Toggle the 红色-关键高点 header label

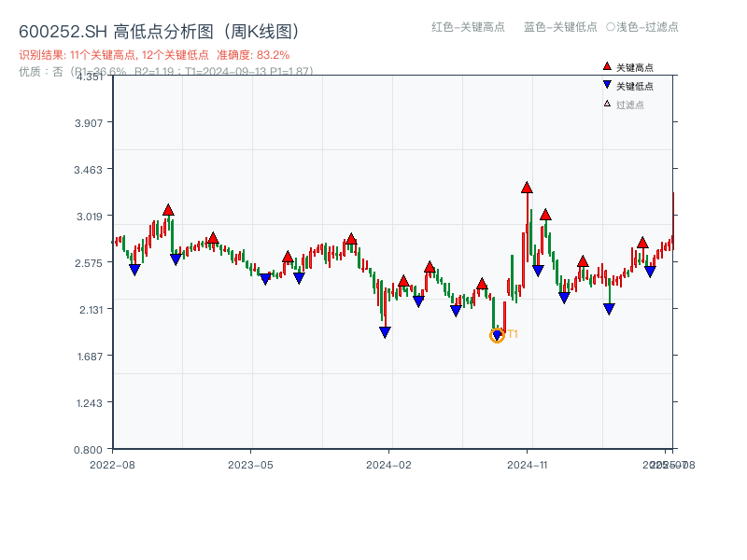[x=468, y=27]
